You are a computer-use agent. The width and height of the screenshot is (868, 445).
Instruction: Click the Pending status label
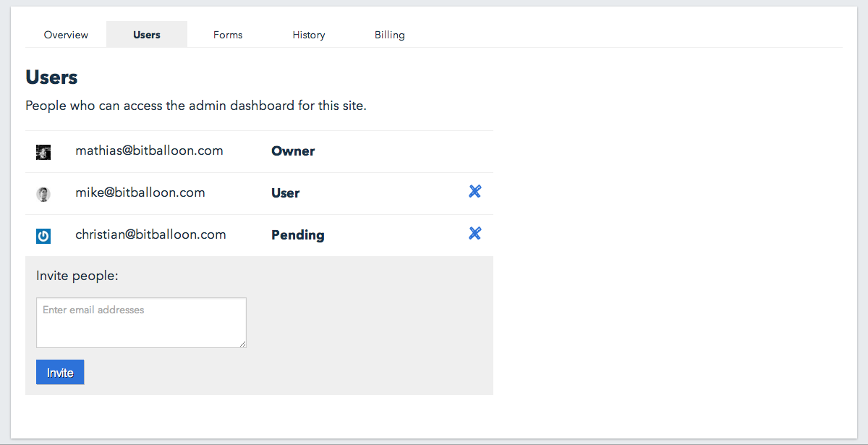coord(298,235)
